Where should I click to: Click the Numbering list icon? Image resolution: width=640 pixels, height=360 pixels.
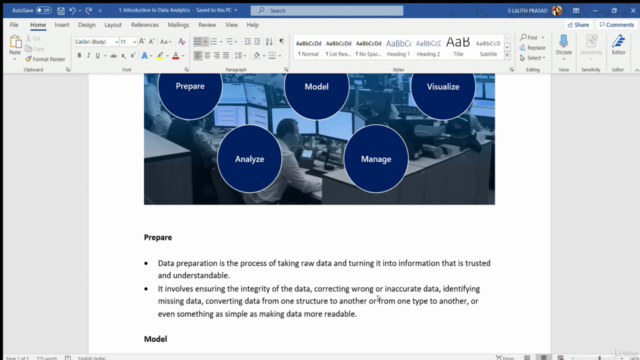213,42
